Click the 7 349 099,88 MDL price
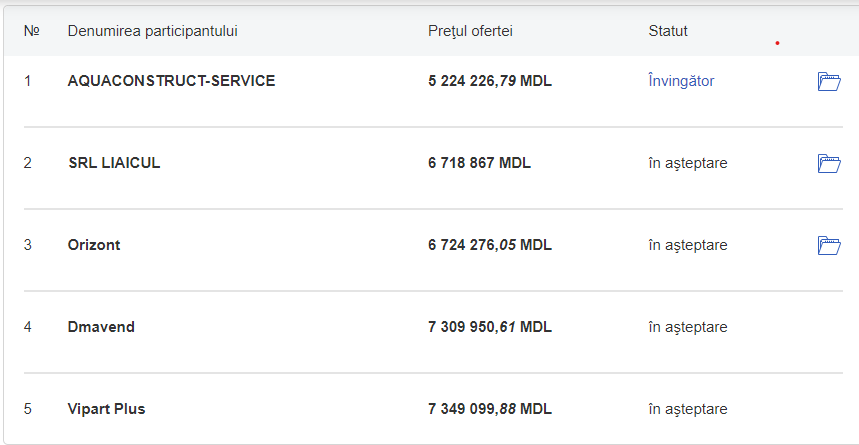 coord(490,409)
